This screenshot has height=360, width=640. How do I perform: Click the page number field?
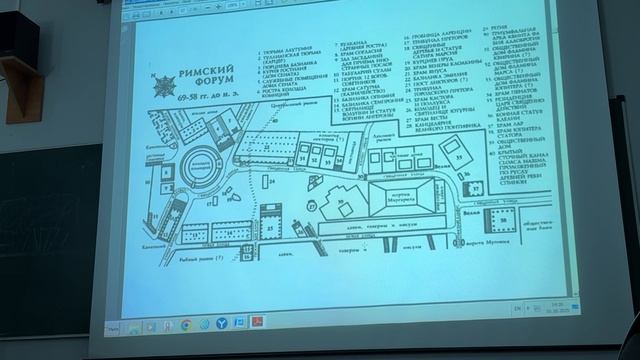click(x=182, y=10)
